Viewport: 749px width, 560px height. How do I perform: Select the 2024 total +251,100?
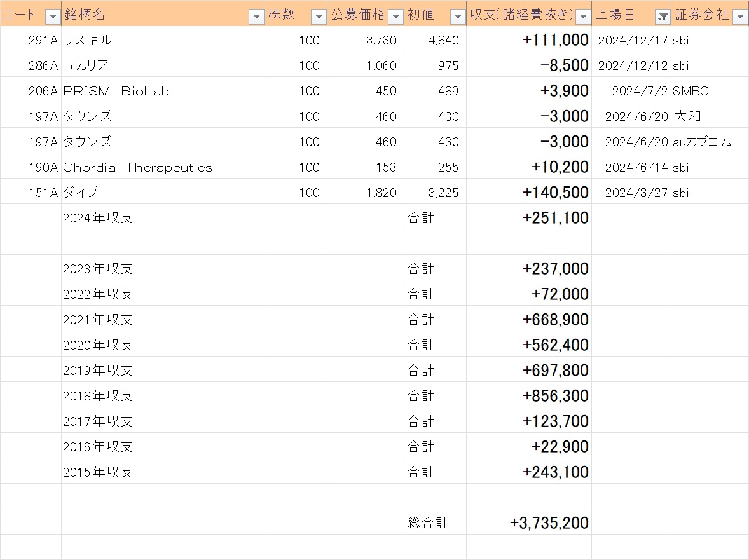pyautogui.click(x=529, y=217)
